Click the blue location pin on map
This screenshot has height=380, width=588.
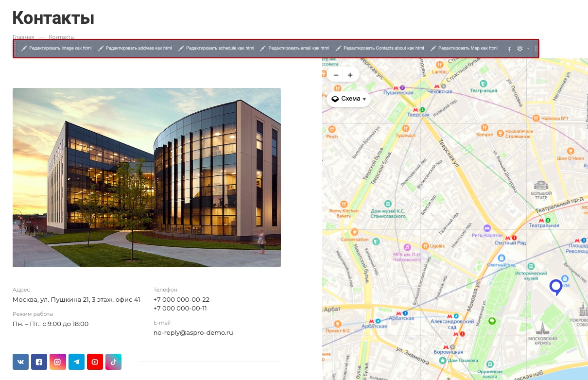[x=556, y=287]
